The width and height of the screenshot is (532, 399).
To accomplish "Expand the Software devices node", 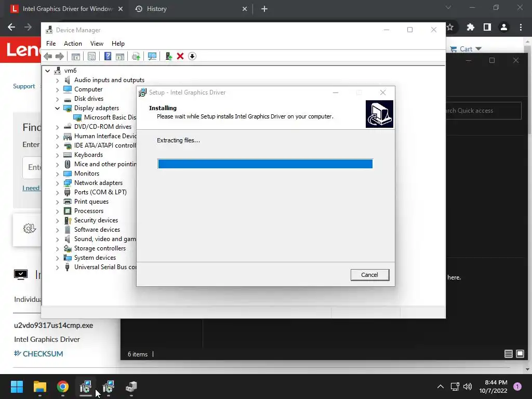I will 57,230.
